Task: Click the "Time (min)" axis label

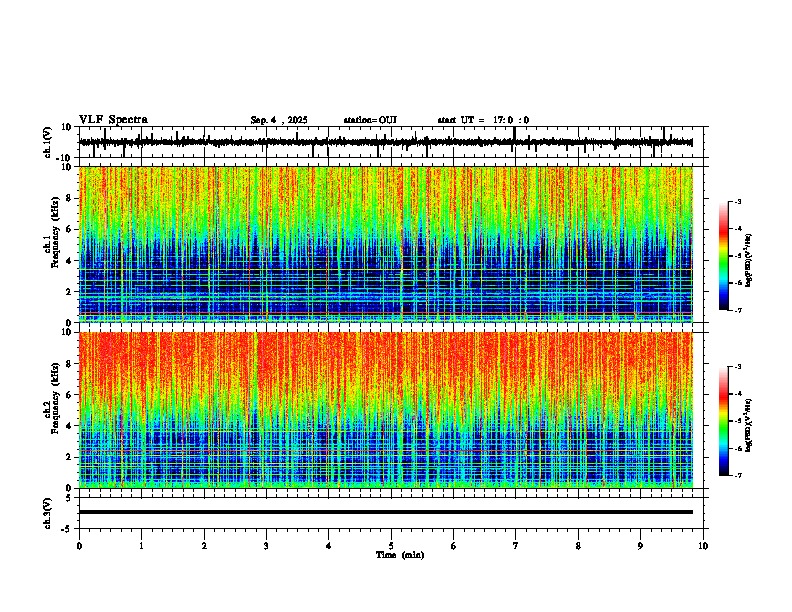Action: coord(400,555)
